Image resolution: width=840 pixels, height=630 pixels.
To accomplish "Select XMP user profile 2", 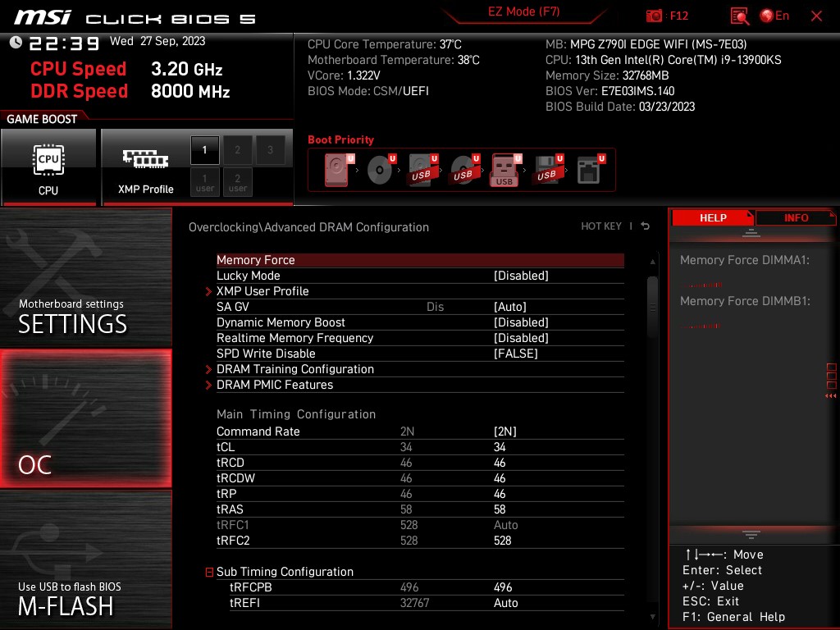I will [x=237, y=182].
